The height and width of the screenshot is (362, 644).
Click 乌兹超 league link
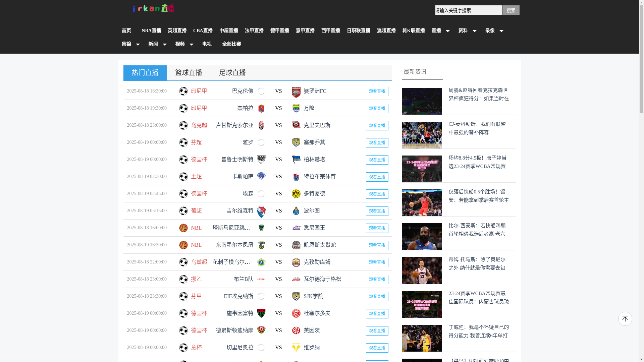click(199, 262)
